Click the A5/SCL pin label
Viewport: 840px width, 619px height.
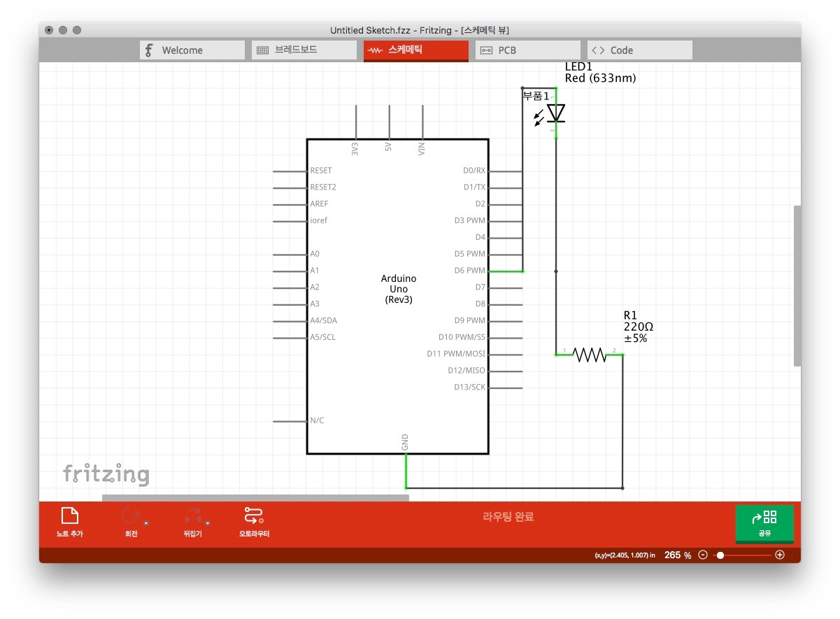pos(322,337)
